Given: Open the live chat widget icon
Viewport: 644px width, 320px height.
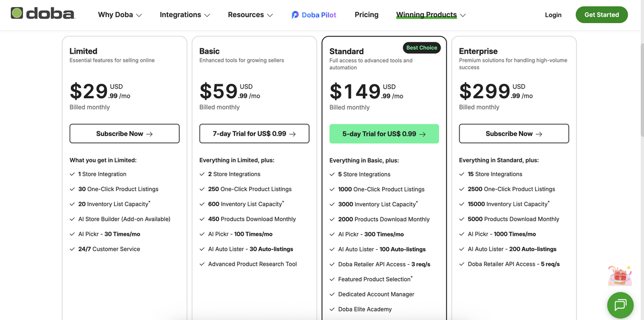Looking at the screenshot, I should pyautogui.click(x=620, y=306).
